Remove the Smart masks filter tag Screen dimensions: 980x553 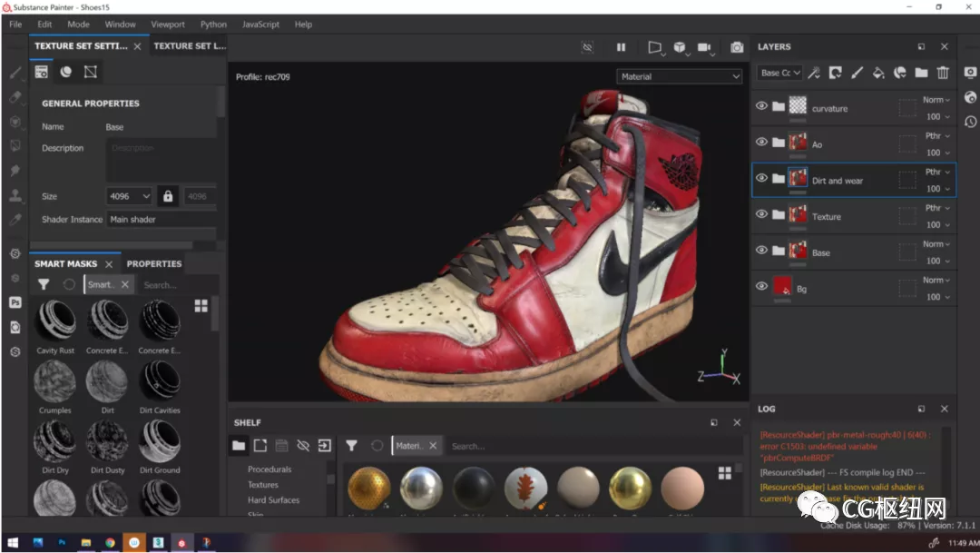125,285
